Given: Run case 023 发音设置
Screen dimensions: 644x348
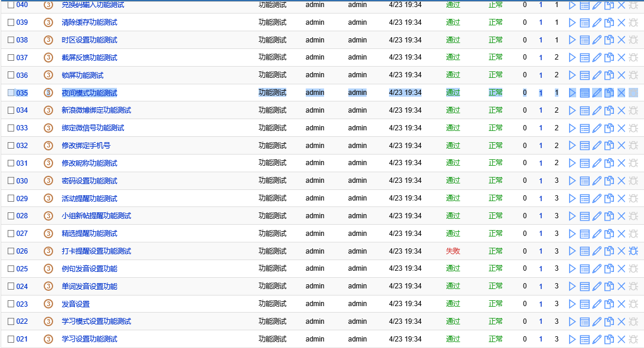Looking at the screenshot, I should click(572, 304).
